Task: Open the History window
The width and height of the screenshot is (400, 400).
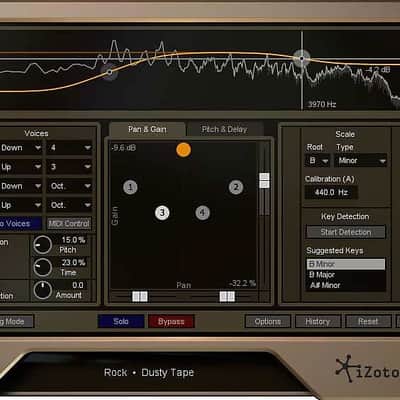Action: [318, 322]
